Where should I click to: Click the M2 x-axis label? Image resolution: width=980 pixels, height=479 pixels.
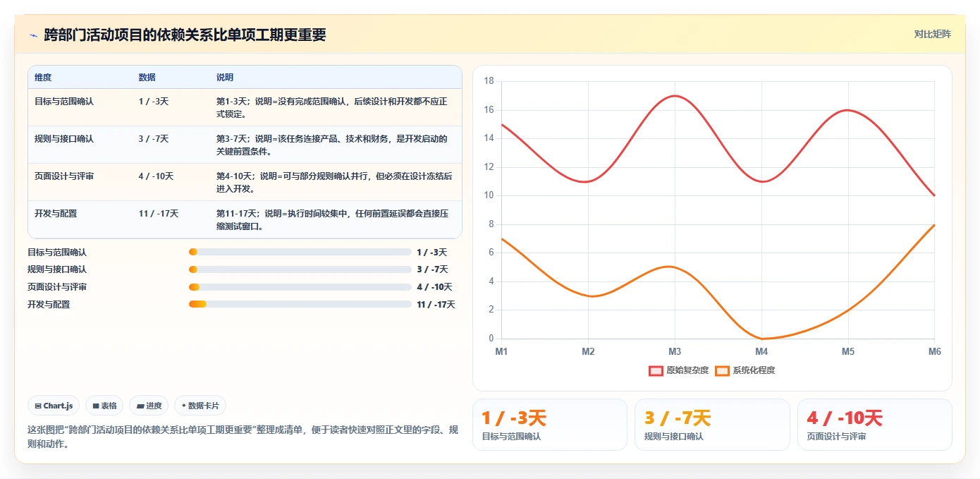pos(588,351)
